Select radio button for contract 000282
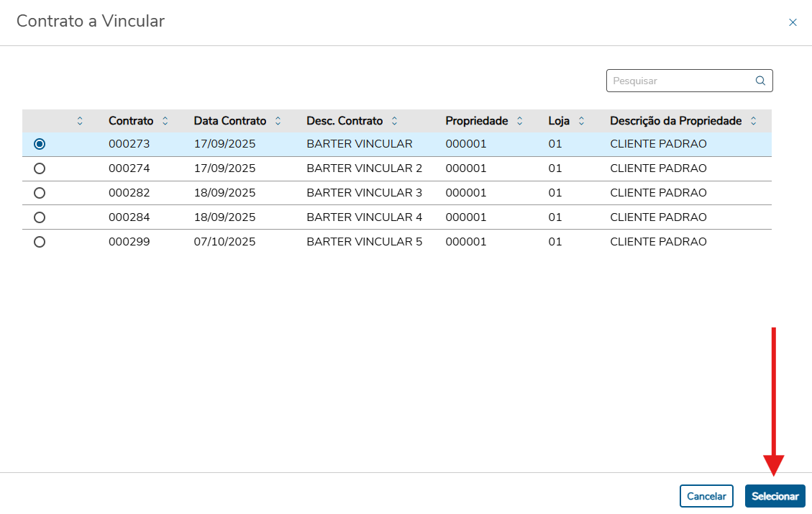The height and width of the screenshot is (514, 812). [x=40, y=193]
